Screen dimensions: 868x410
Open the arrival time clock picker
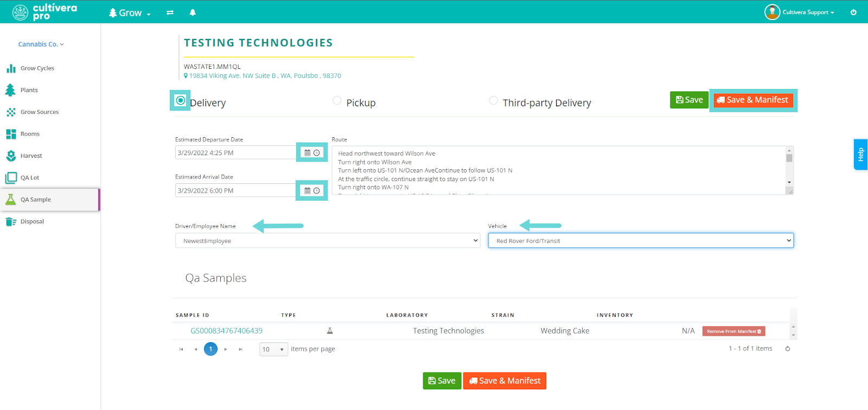pos(317,191)
